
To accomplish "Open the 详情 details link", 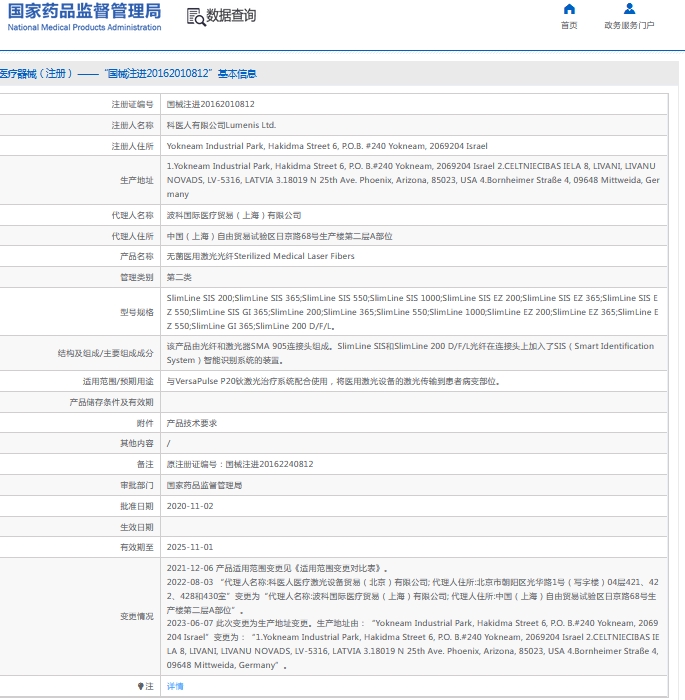I will (175, 686).
